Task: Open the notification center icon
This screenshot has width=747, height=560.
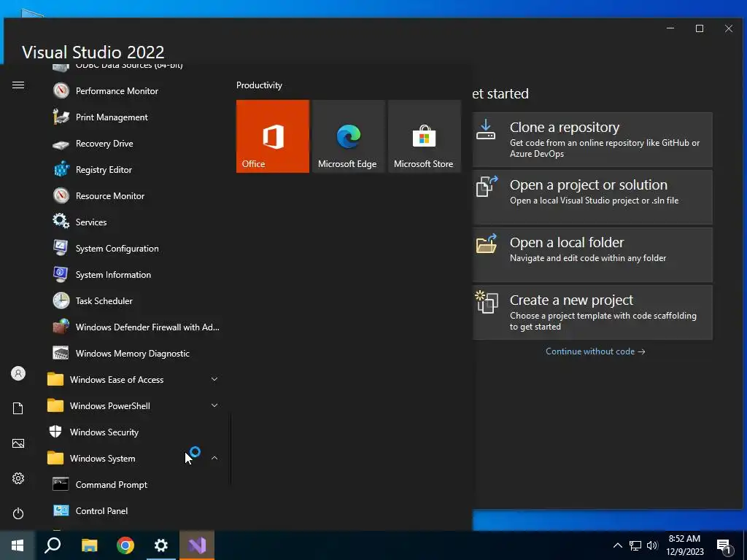Action: (x=724, y=546)
